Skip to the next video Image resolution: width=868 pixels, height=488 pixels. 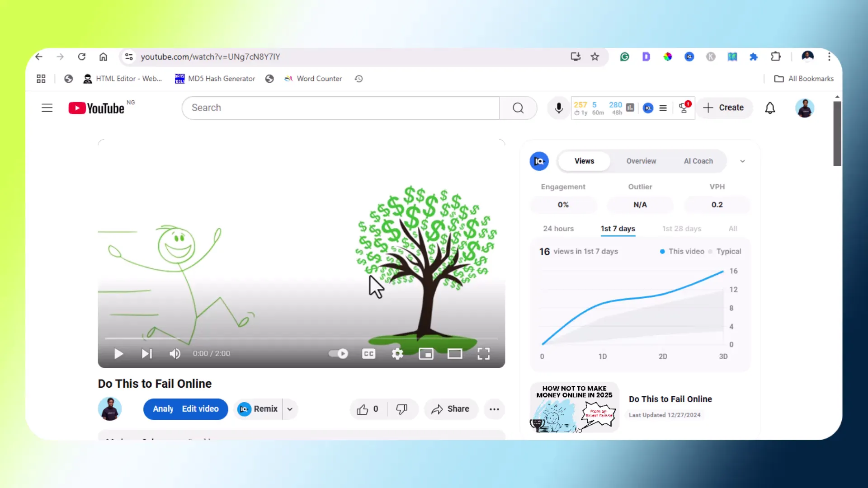[x=147, y=354]
